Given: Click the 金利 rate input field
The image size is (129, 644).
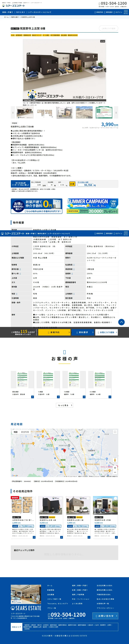Looking at the screenshot, I should tap(62, 185).
